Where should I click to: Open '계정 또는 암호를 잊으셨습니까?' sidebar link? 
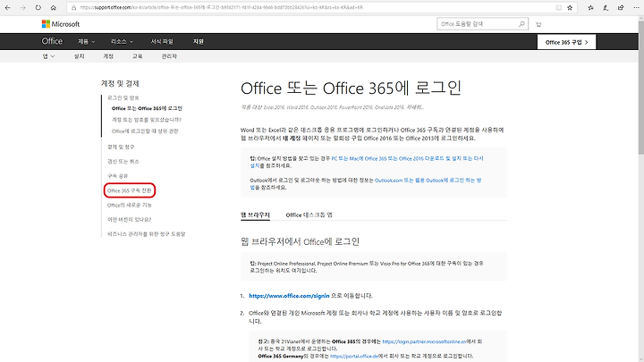pyautogui.click(x=146, y=120)
